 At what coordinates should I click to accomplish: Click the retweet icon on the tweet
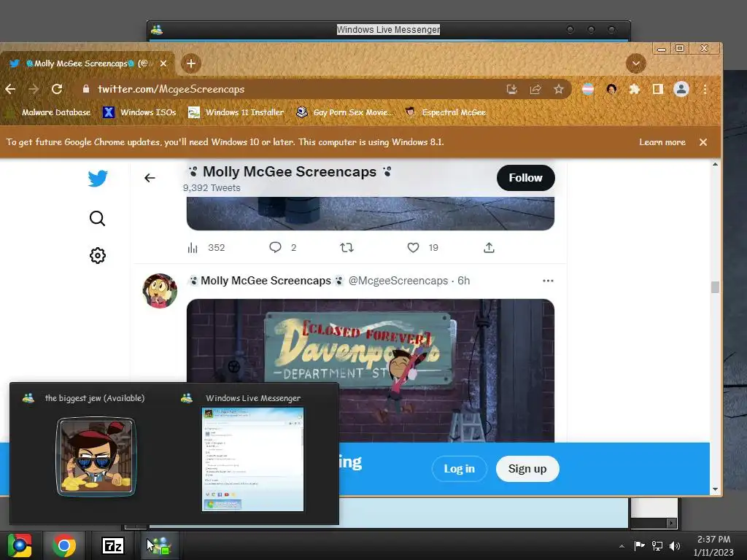tap(347, 247)
